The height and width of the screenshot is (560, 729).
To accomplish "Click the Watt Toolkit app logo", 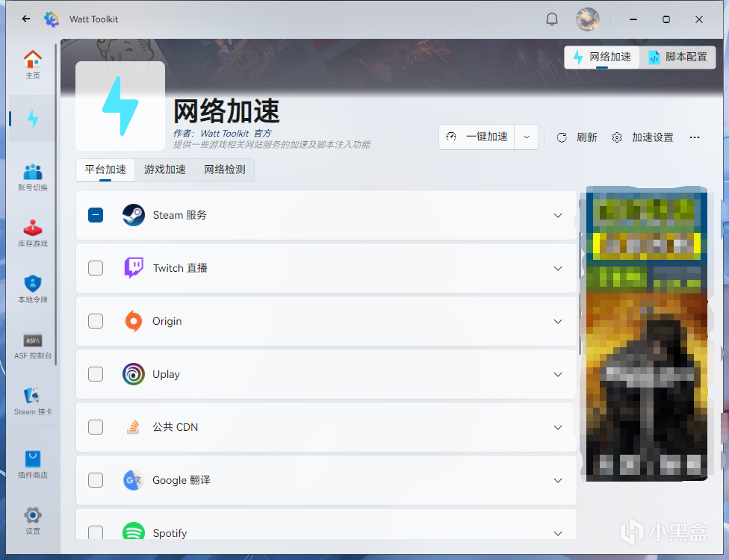I will pyautogui.click(x=52, y=19).
